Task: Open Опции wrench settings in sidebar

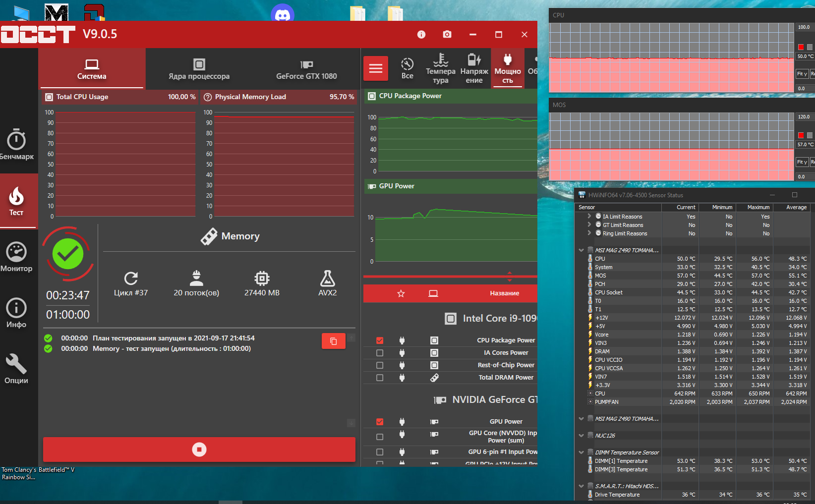Action: pos(16,369)
